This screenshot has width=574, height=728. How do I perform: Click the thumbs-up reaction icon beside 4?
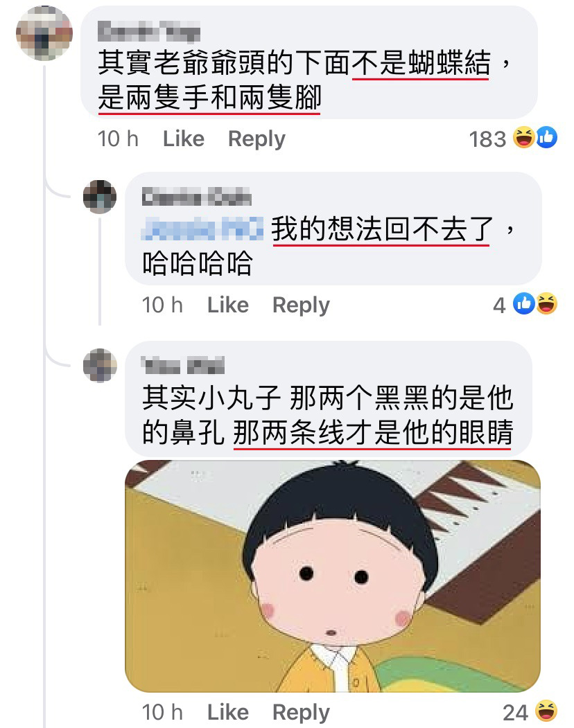point(524,303)
